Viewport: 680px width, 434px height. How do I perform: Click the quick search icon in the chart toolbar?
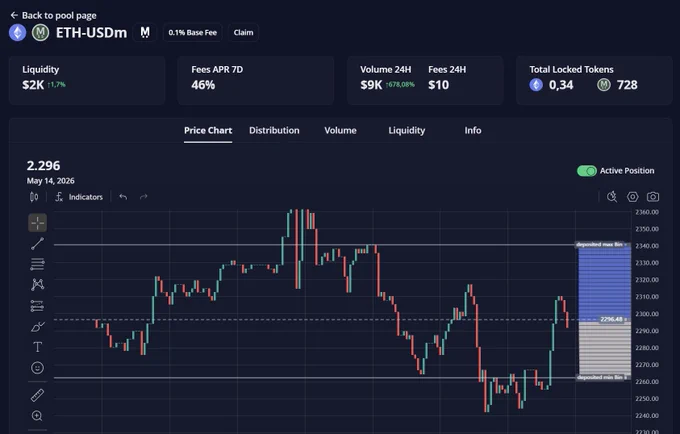(612, 197)
